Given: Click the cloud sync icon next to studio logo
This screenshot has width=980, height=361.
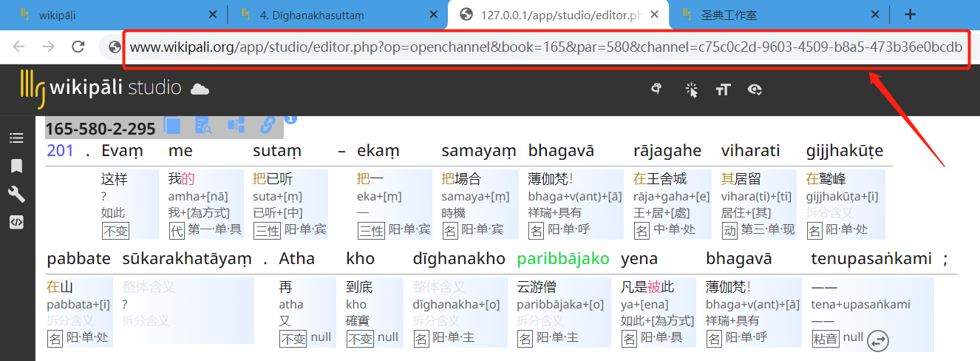Looking at the screenshot, I should [200, 90].
